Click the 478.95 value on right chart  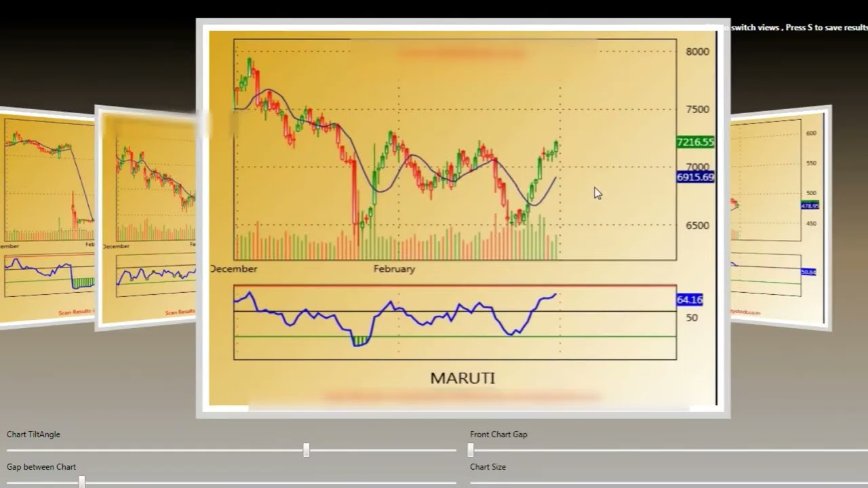[810, 205]
